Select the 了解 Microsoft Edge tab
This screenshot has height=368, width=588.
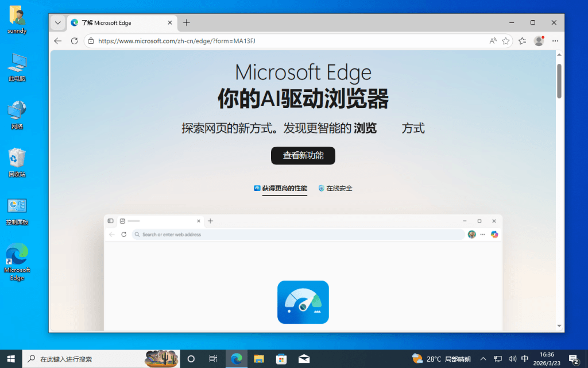(x=122, y=22)
